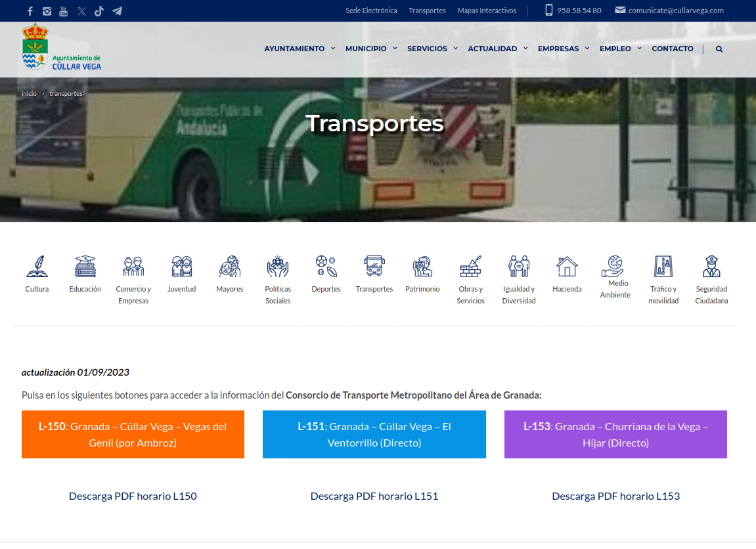Viewport: 756px width, 549px height.
Task: Select the Comercio y Empresas icon
Action: tap(133, 267)
